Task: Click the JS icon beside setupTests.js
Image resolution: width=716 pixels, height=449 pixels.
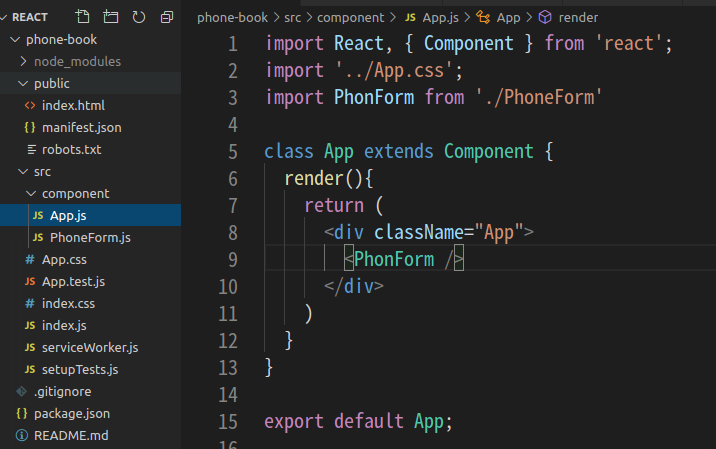Action: point(30,370)
